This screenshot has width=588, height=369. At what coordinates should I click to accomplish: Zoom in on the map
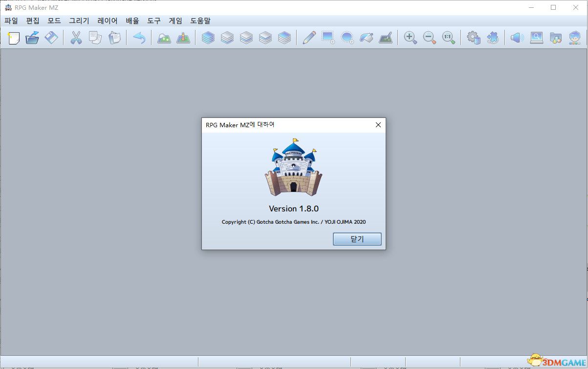[x=410, y=38]
